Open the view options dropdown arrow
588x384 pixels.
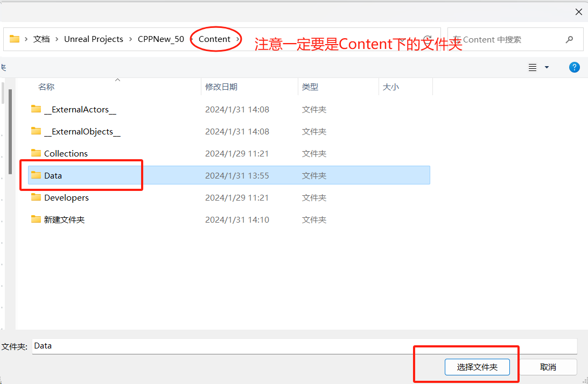point(547,67)
